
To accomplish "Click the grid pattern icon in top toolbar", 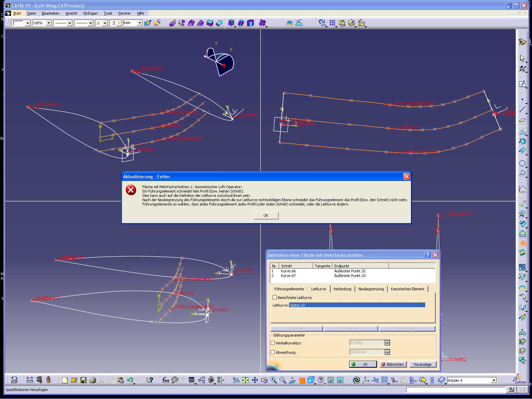I will [x=332, y=23].
